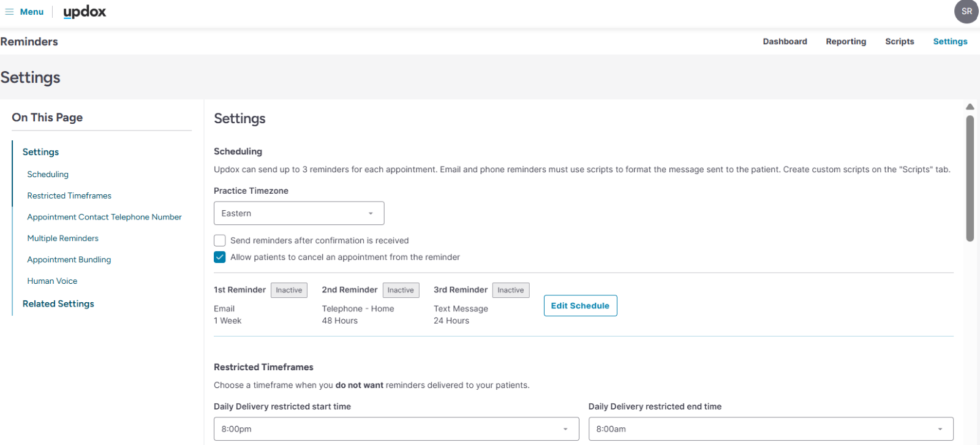Expand restricted end time dropdown

click(771, 429)
